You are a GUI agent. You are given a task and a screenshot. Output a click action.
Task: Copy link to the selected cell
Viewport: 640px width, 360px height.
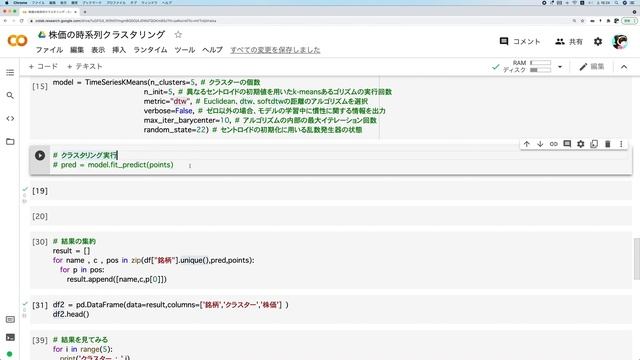[553, 144]
